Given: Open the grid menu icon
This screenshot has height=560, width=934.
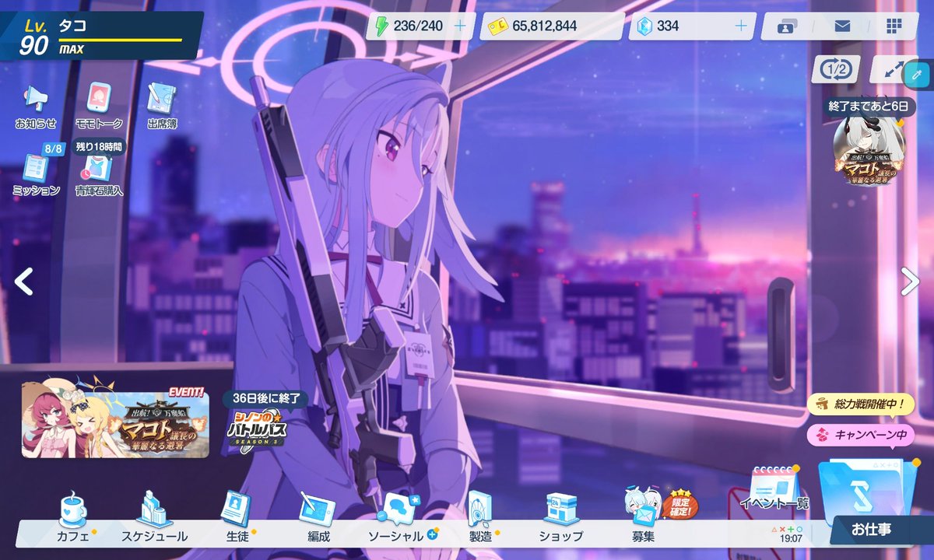Looking at the screenshot, I should coord(894,26).
